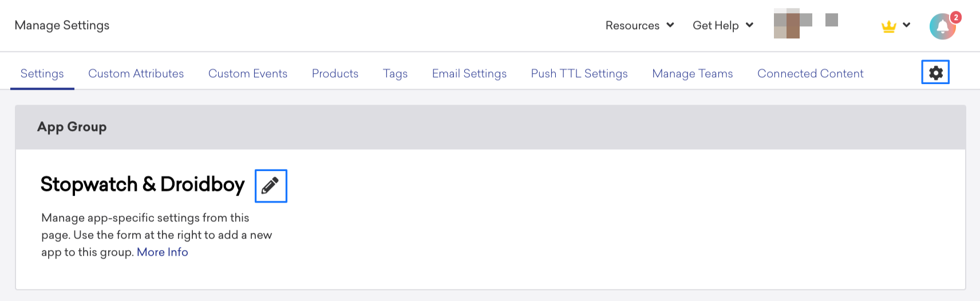980x301 pixels.
Task: Edit app group name with pencil icon
Action: point(271,186)
